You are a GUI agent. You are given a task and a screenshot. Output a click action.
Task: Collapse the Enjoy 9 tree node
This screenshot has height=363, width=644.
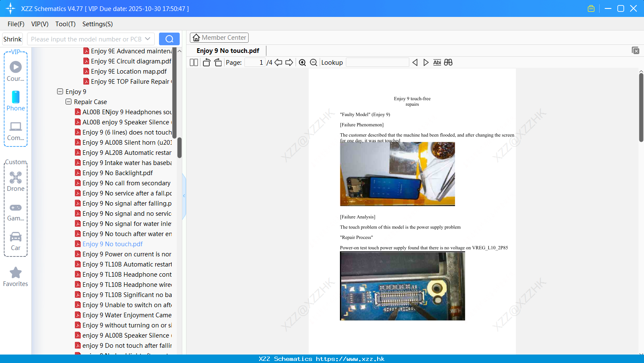pos(60,91)
